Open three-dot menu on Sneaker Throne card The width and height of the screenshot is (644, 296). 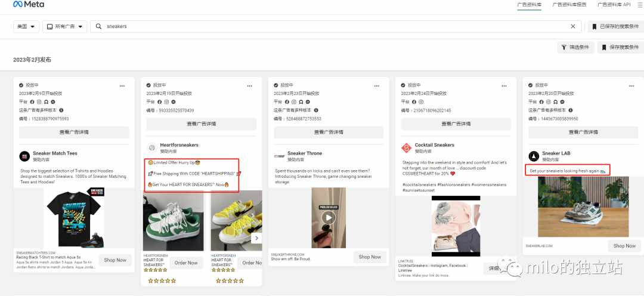[x=377, y=86]
